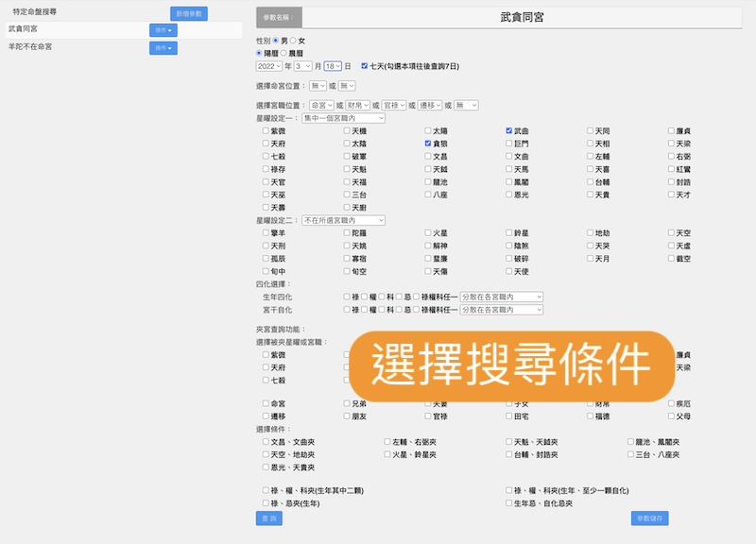Click the 查詢 search button

[x=269, y=518]
